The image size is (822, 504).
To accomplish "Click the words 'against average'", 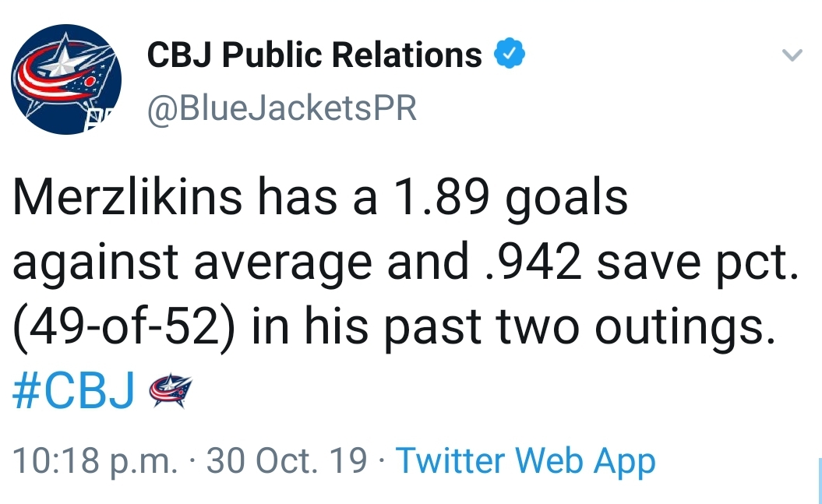I will [x=192, y=263].
